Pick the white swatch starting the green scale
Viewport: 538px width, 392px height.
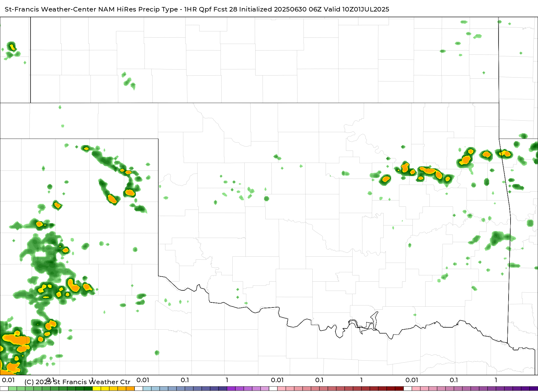(4, 389)
